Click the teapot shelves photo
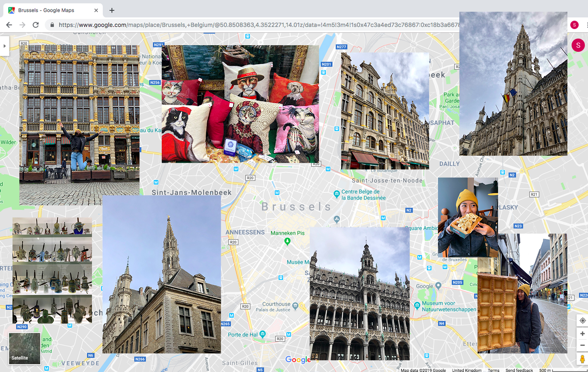Screen dimensions: 588x372 (x=52, y=270)
